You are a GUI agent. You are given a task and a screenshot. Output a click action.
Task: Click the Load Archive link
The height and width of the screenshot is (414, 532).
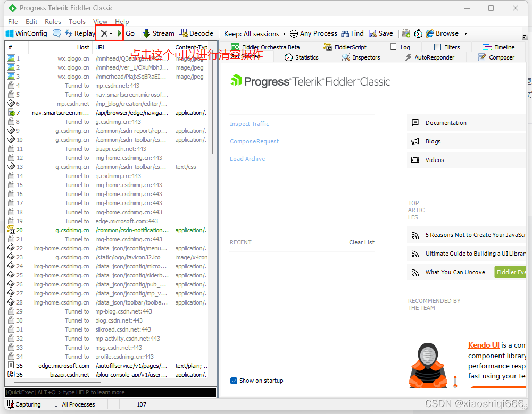click(x=247, y=159)
